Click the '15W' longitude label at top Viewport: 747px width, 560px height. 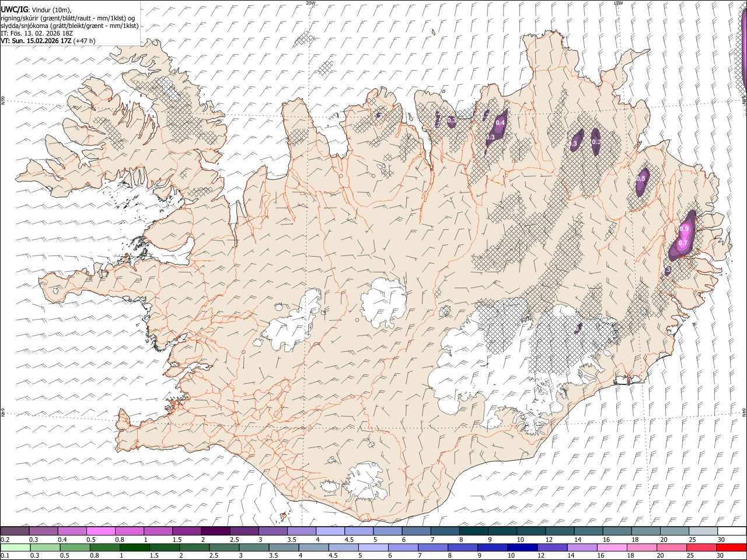pyautogui.click(x=618, y=3)
